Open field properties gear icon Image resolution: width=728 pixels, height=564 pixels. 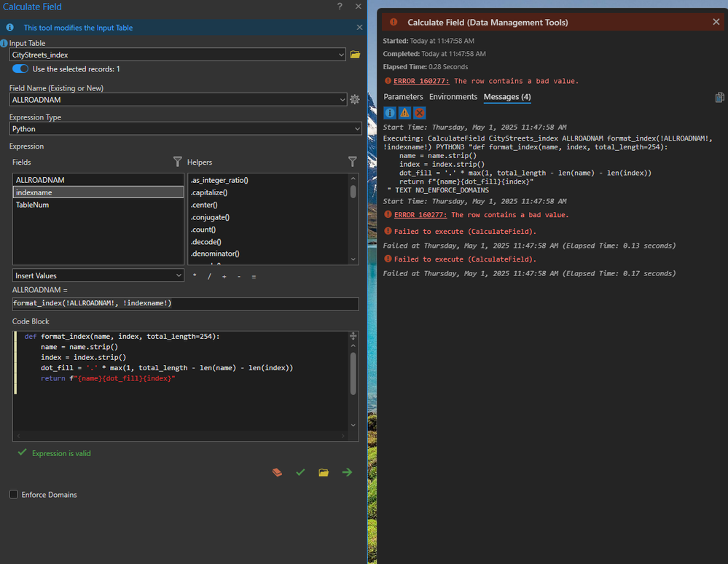coord(355,99)
